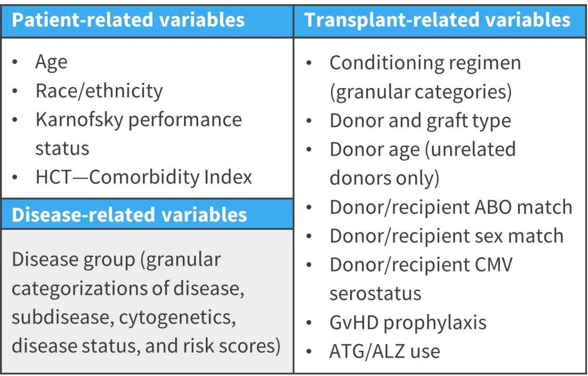
Task: Click the Patient-related variables header
Action: (128, 20)
